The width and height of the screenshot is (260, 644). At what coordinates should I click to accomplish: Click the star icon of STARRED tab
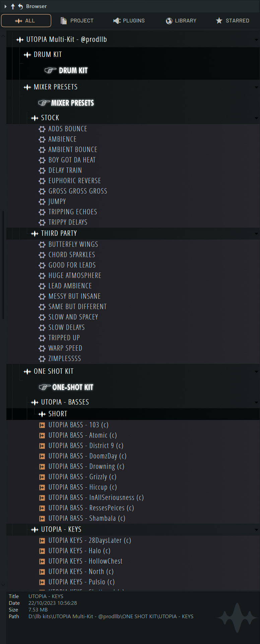(x=219, y=21)
